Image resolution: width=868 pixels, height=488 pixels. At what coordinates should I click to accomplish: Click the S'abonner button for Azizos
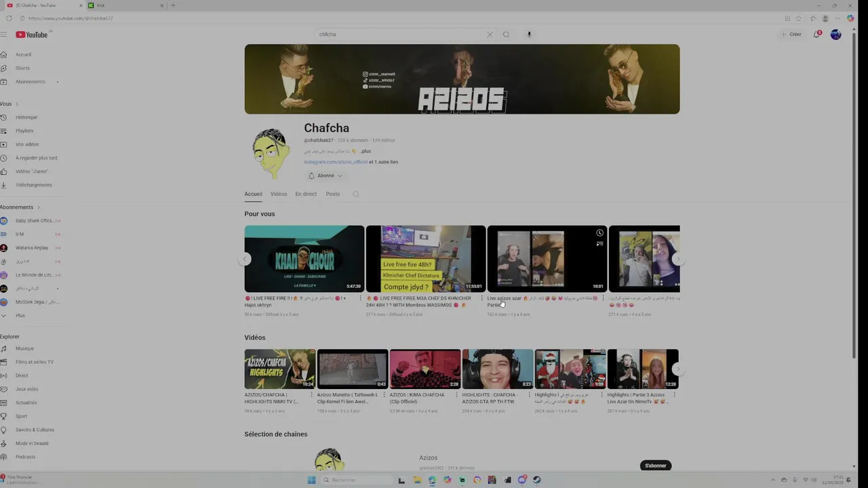[x=656, y=466]
